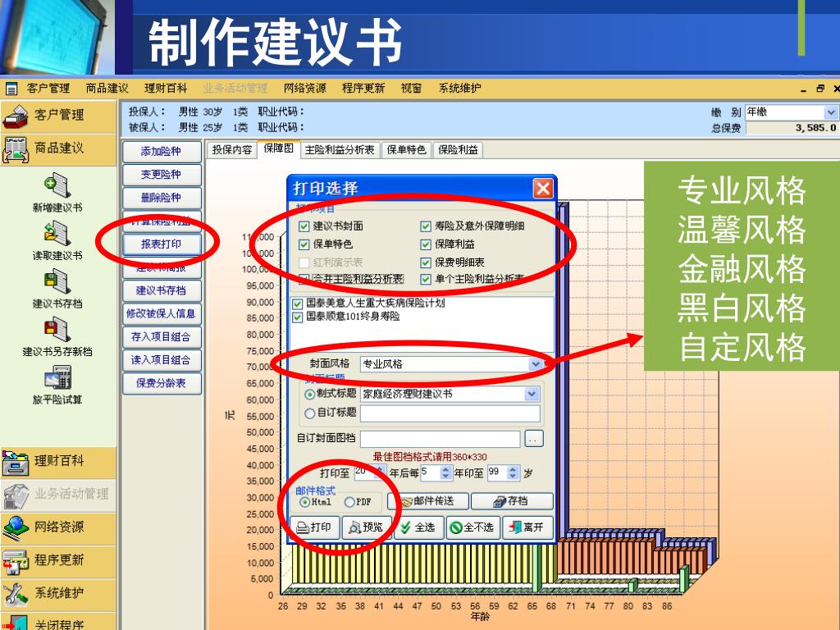Screen dimensions: 840x630
Task: Click the 客户管理 sidebar icon
Action: 16,116
